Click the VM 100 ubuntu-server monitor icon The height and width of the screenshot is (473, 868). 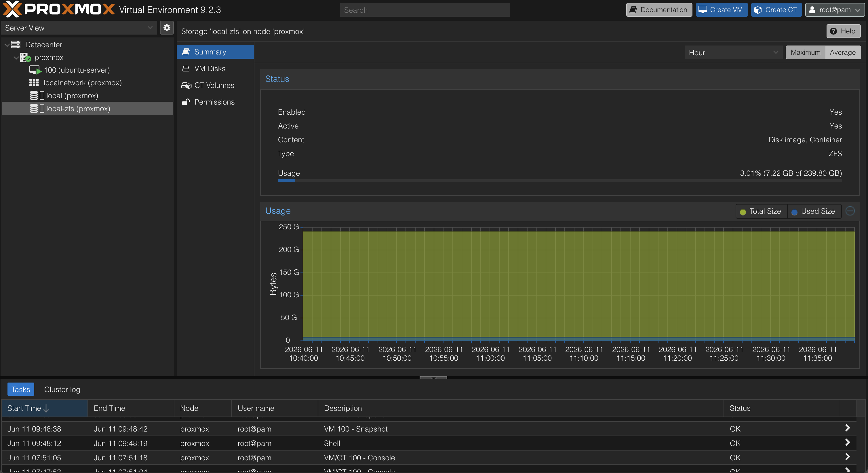[x=35, y=70]
